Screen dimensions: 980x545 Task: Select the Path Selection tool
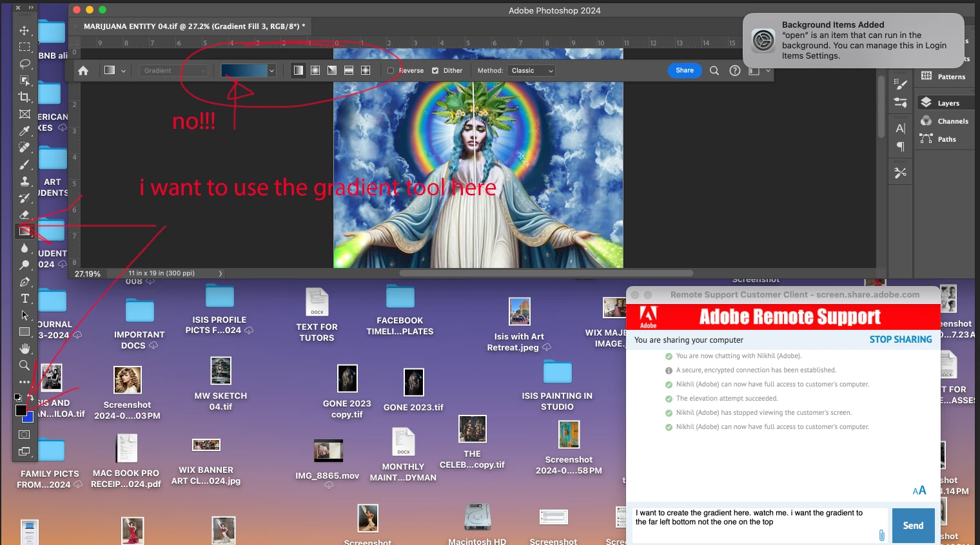pos(24,315)
